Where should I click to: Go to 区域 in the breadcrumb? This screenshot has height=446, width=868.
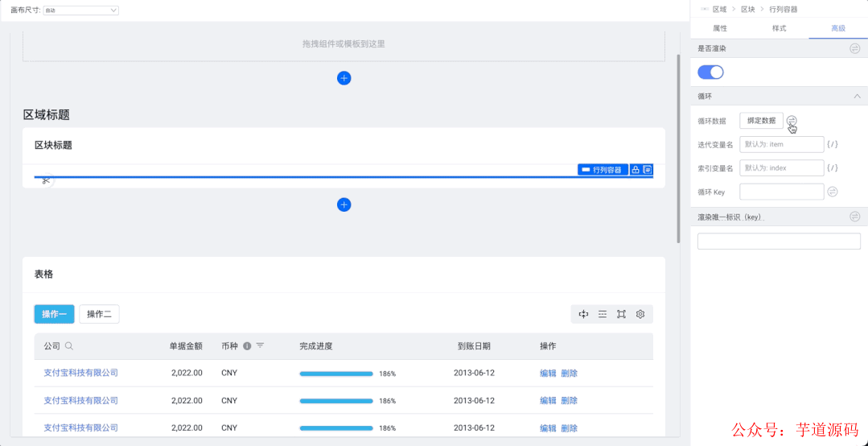tap(719, 9)
